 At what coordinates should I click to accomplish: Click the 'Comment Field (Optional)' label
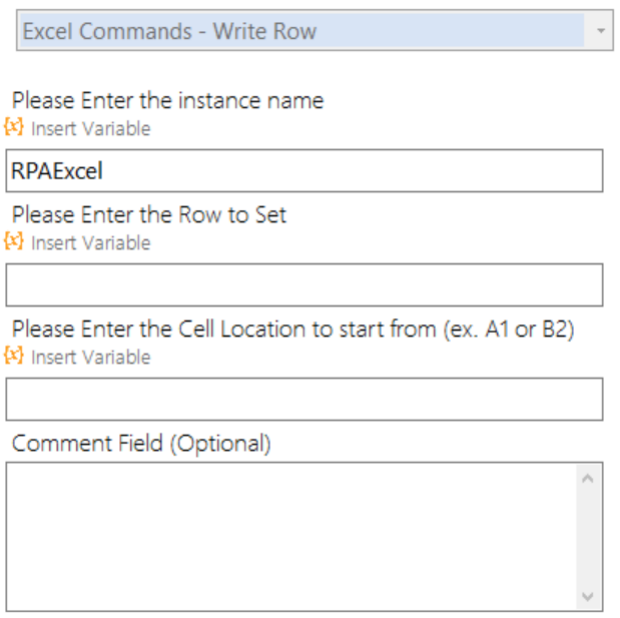(x=141, y=444)
